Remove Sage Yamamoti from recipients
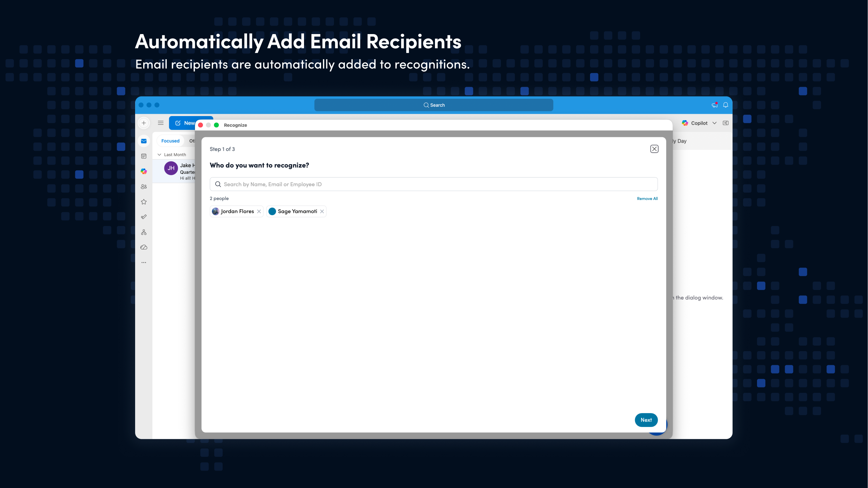Image resolution: width=868 pixels, height=488 pixels. [x=322, y=212]
